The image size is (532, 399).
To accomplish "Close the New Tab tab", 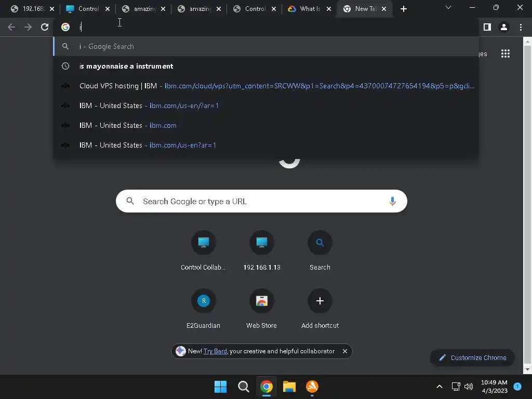I will (x=384, y=9).
